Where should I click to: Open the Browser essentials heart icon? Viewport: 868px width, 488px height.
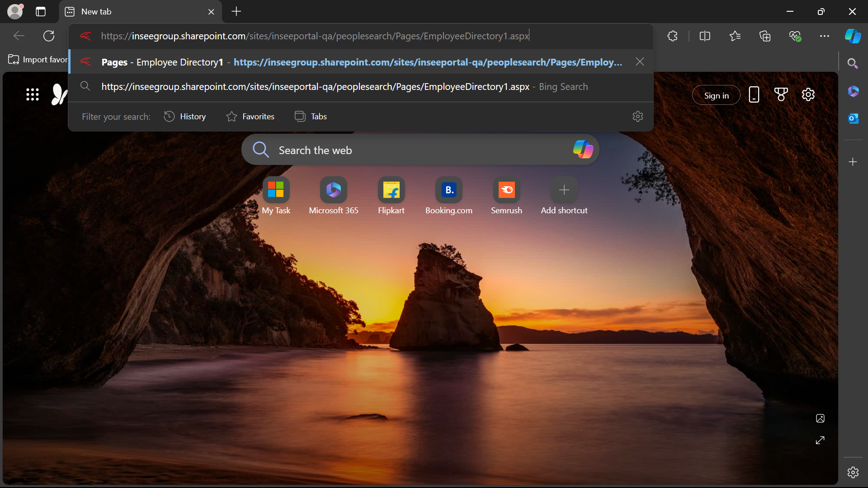[795, 36]
